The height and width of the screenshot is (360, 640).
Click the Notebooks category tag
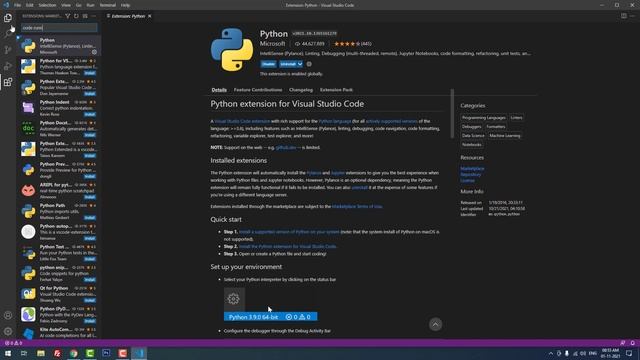(x=472, y=144)
